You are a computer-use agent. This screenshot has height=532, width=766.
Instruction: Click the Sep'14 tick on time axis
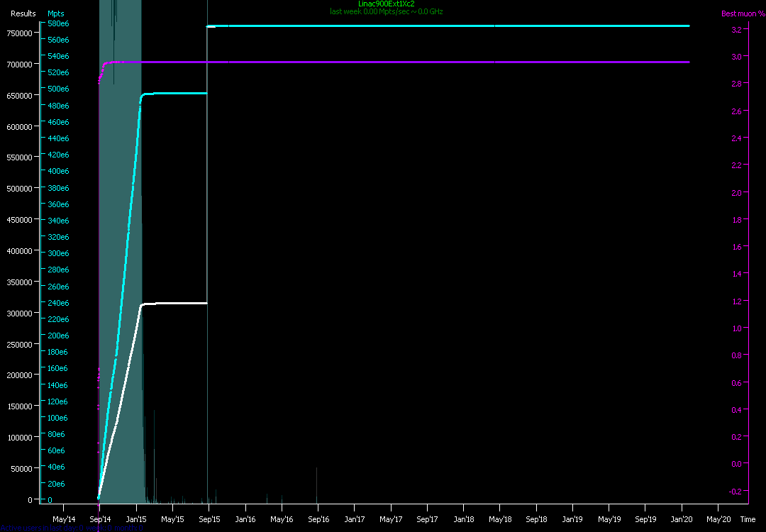[99, 519]
